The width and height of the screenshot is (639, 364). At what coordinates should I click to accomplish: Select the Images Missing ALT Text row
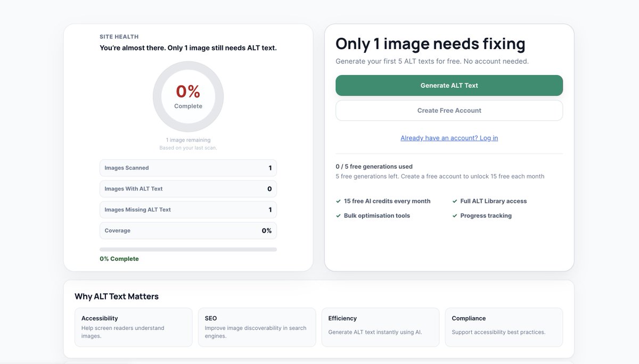pos(188,210)
